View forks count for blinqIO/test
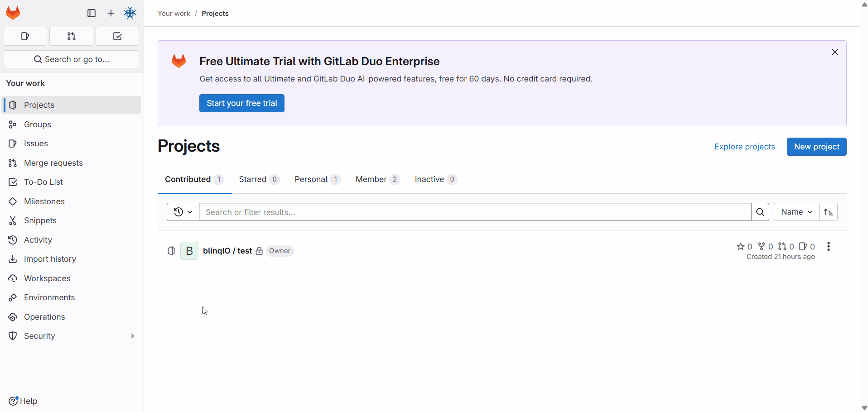868x412 pixels. [766, 246]
